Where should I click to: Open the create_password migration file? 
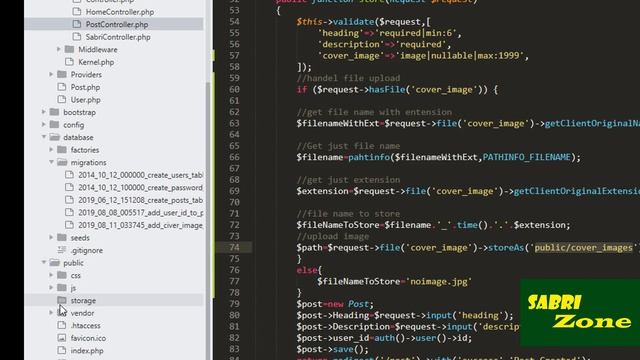(140, 188)
